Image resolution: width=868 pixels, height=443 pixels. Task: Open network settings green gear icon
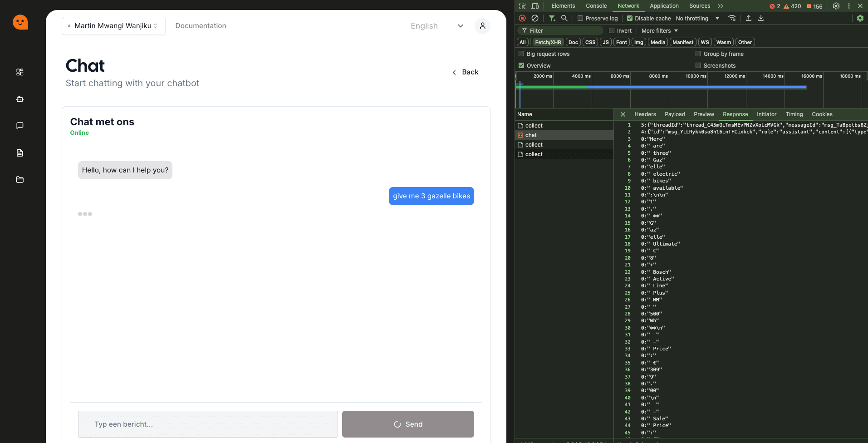(860, 18)
